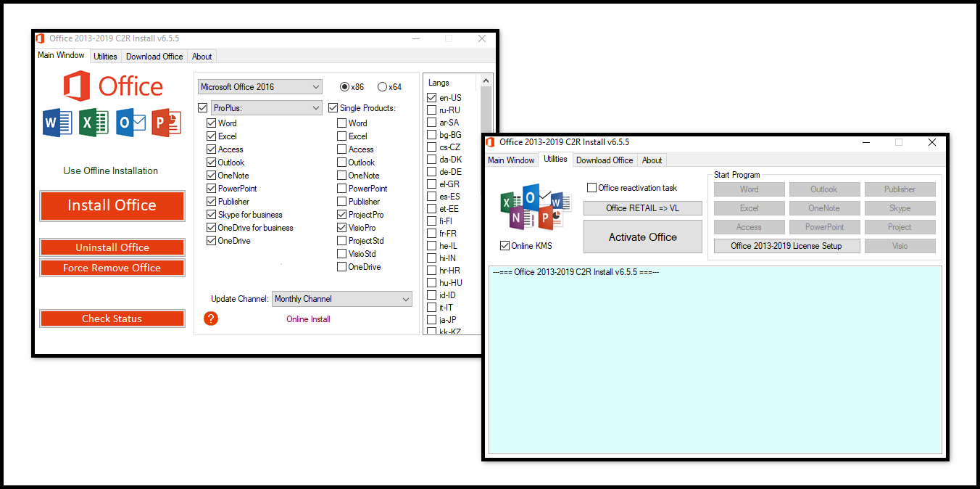Click the Office title bar icon of the Utilities window
This screenshot has width=980, height=489.
tap(491, 142)
